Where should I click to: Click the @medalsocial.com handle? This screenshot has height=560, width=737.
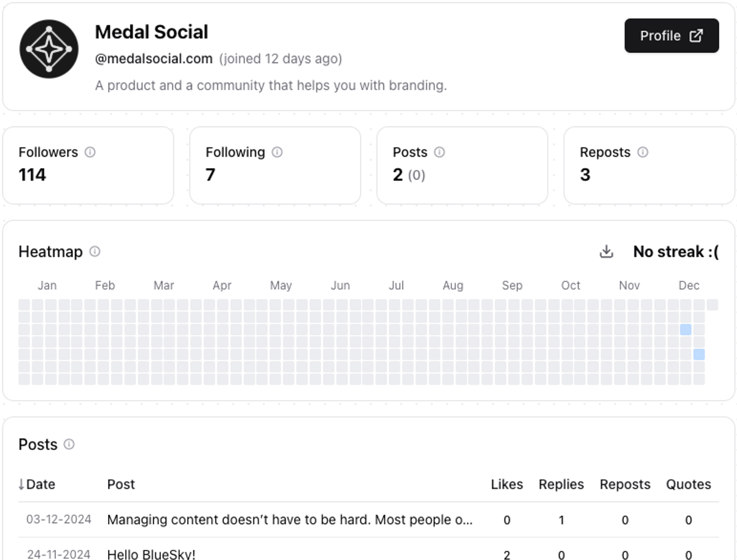154,59
